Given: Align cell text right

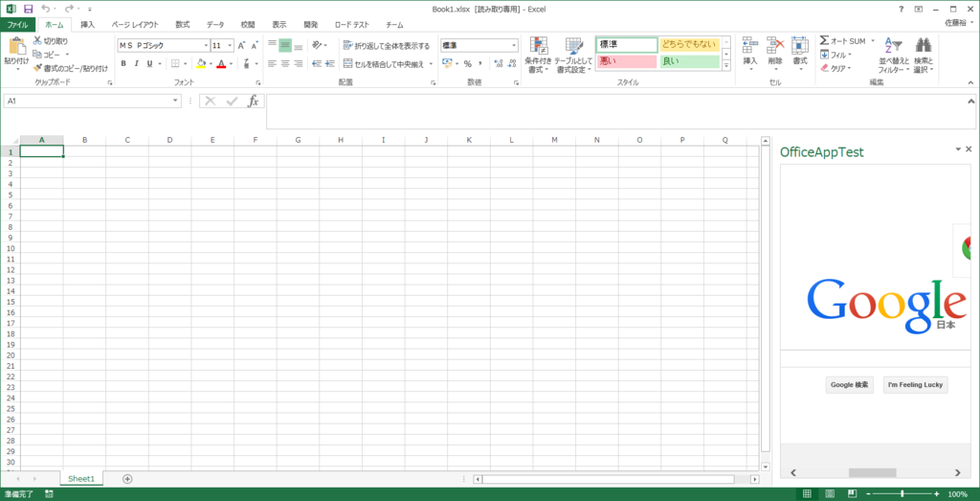Looking at the screenshot, I should click(x=299, y=63).
